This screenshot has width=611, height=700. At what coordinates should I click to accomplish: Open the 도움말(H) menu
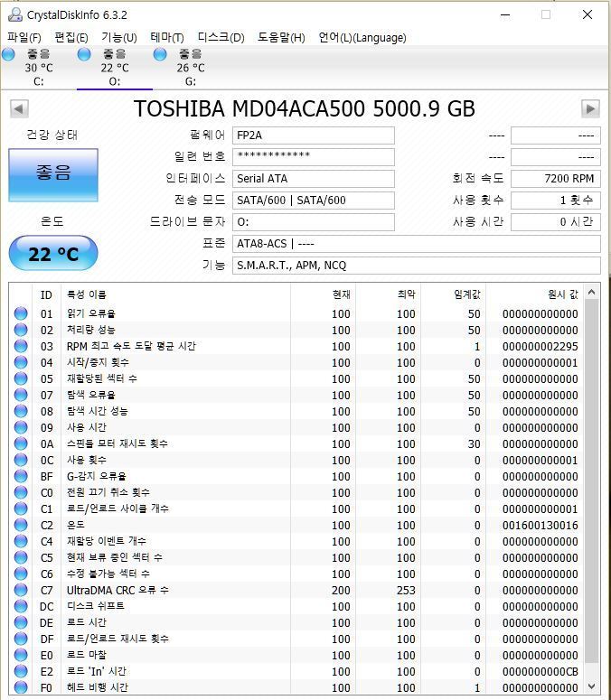281,38
